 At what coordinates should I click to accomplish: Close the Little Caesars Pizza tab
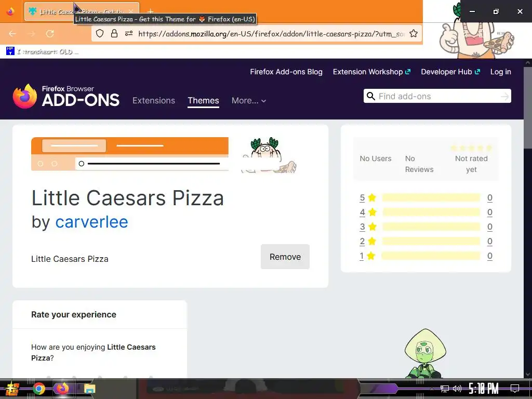coord(131,11)
